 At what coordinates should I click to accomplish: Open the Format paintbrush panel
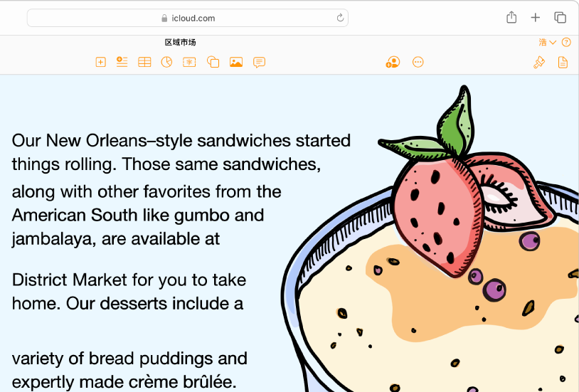pos(539,62)
